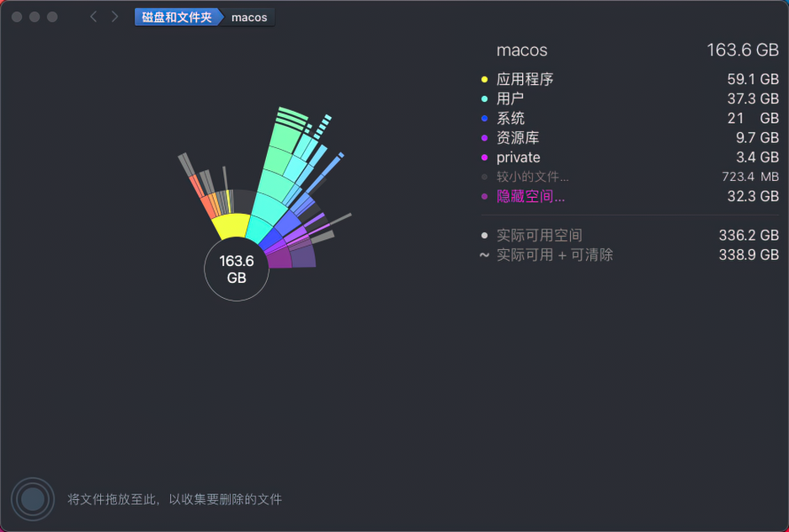Click the 实际可用空间 label
This screenshot has height=532, width=789.
click(540, 236)
